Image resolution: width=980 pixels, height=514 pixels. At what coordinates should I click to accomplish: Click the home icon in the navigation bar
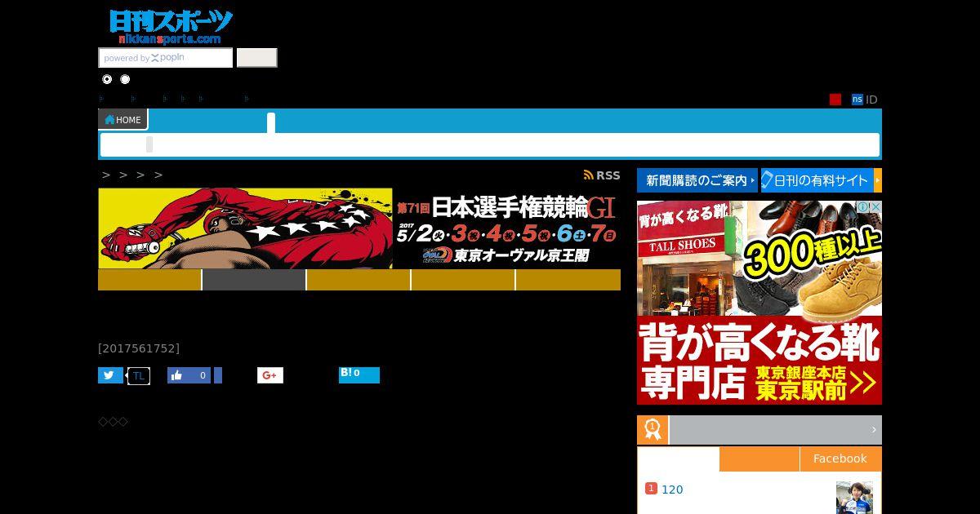coord(109,120)
